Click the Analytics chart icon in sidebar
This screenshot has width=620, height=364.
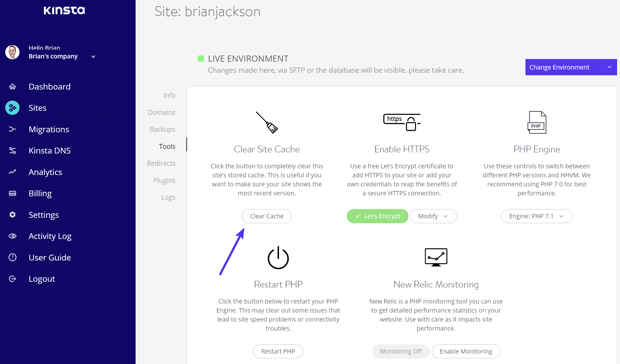coord(12,172)
